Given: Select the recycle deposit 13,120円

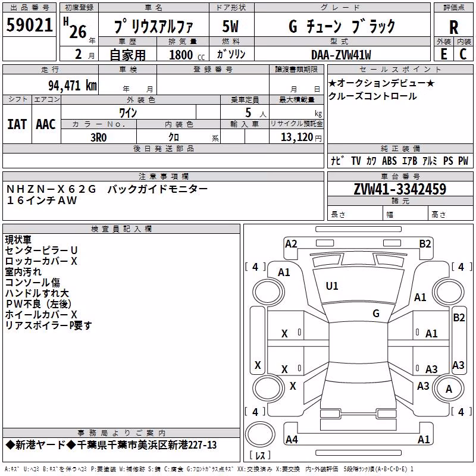Looking at the screenshot, I should click(x=301, y=137).
